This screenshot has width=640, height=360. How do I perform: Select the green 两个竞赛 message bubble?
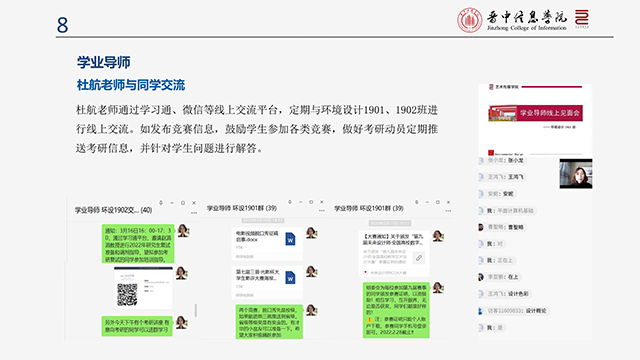[269, 322]
